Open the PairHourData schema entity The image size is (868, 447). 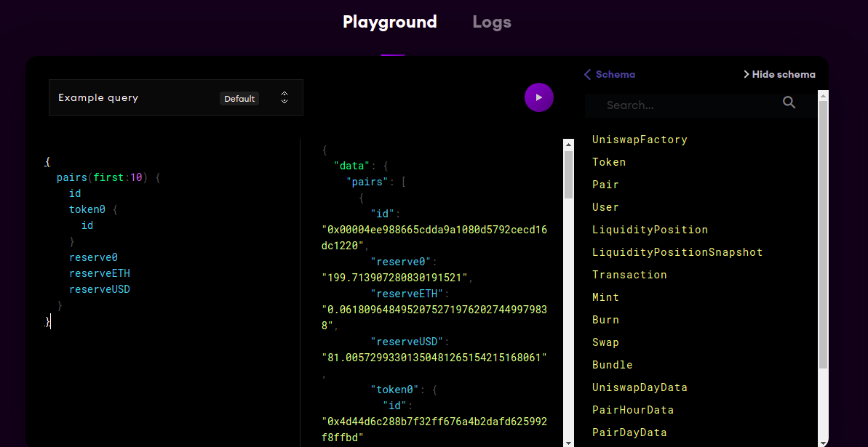tap(633, 410)
